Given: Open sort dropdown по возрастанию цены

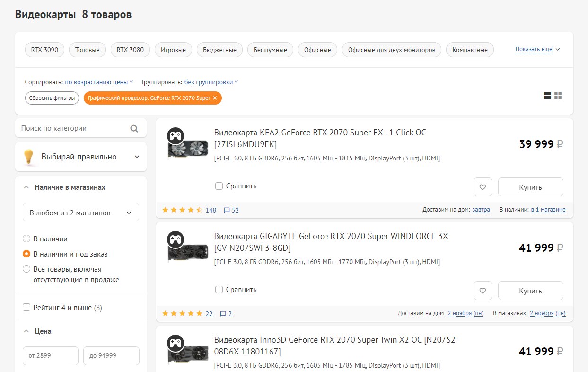Looking at the screenshot, I should [99, 82].
